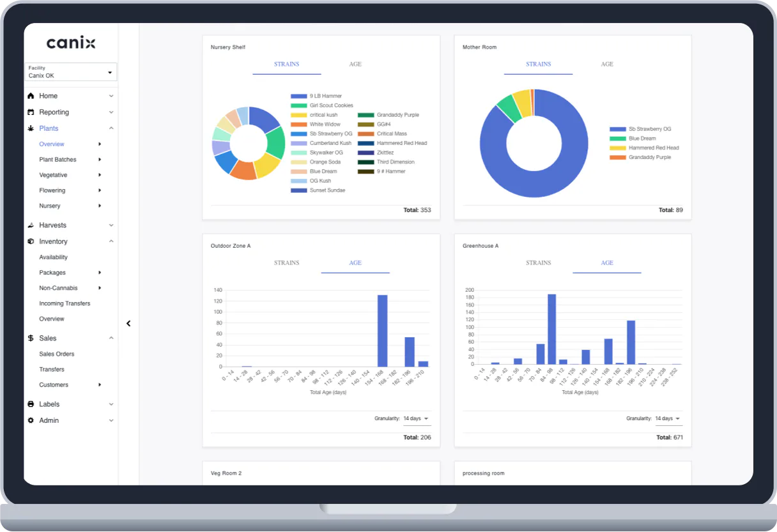Click the Inventory box icon

click(x=31, y=241)
